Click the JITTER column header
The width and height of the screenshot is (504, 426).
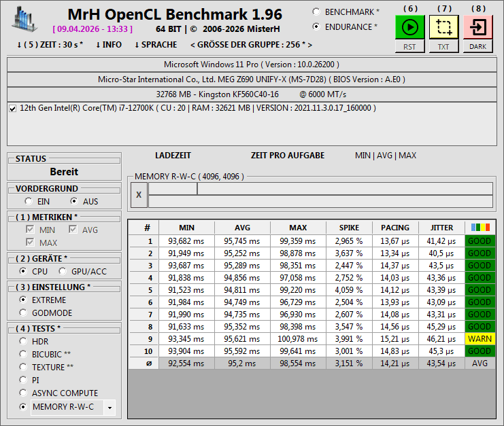coord(441,228)
